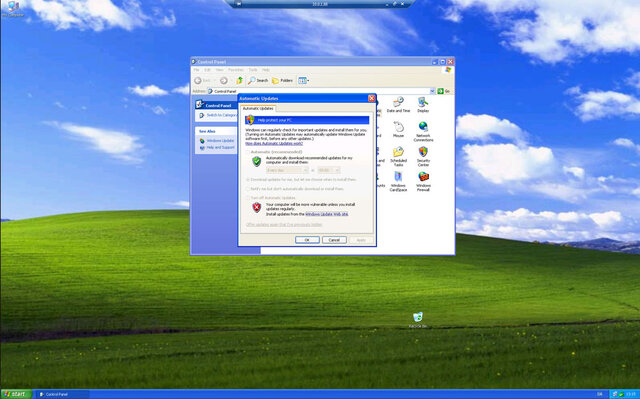640x399 pixels.
Task: Open the Every day schedule dropdown
Action: click(287, 170)
